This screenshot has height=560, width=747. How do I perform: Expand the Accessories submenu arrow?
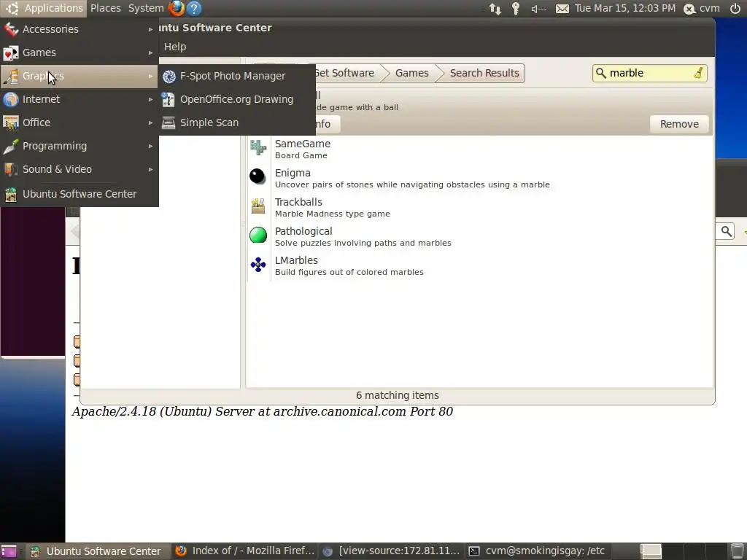150,29
